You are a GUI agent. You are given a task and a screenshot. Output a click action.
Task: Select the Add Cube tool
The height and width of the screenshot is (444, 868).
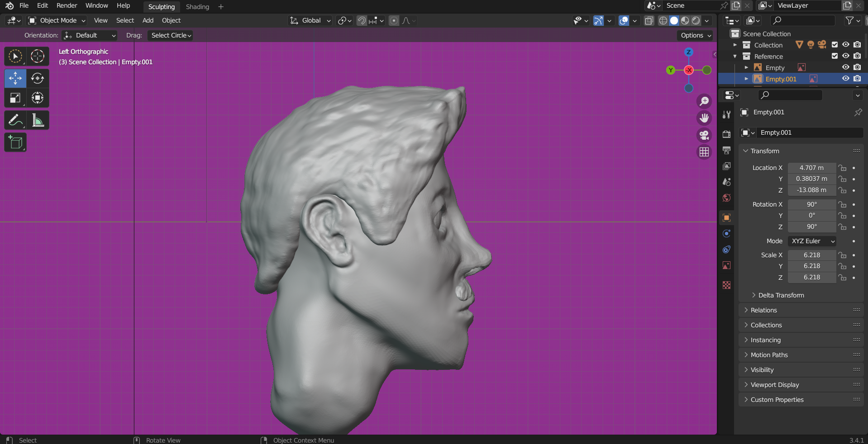pyautogui.click(x=15, y=142)
